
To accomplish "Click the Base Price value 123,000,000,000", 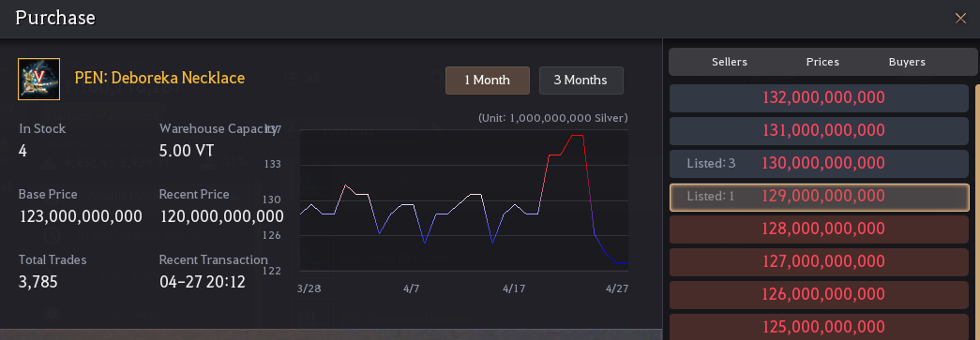I will (x=82, y=216).
